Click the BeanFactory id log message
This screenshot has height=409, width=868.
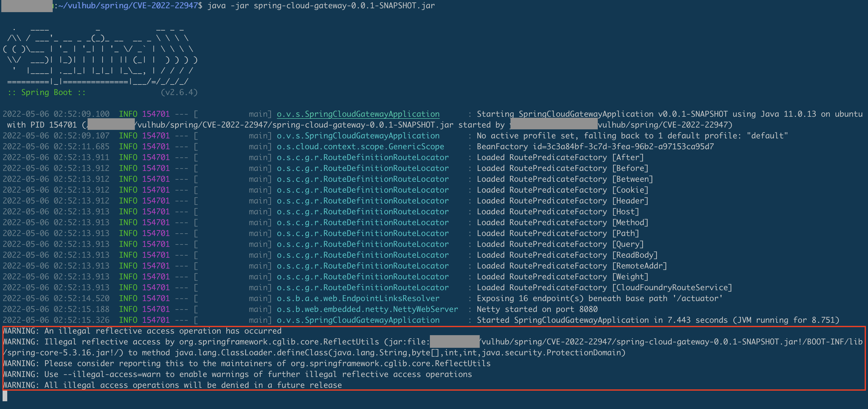(x=595, y=147)
